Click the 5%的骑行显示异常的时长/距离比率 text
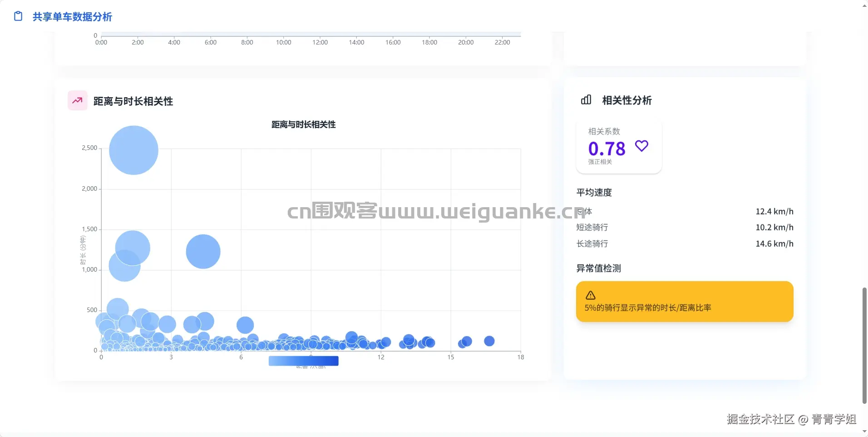The width and height of the screenshot is (868, 437). (648, 308)
